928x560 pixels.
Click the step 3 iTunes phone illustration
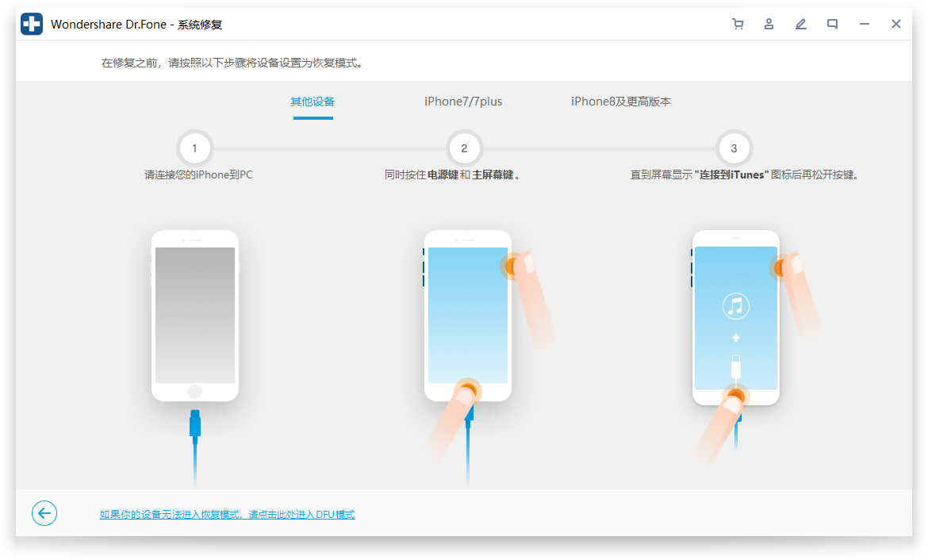[735, 318]
